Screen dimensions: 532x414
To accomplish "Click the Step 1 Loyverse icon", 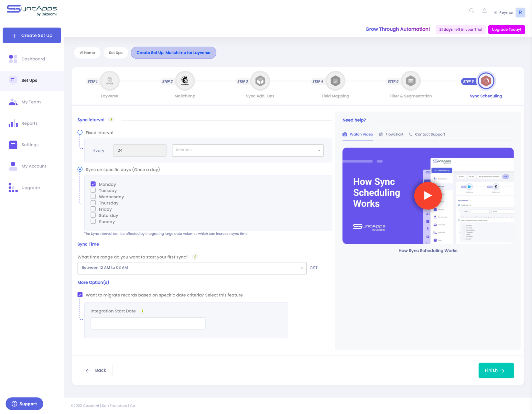I will tap(110, 81).
